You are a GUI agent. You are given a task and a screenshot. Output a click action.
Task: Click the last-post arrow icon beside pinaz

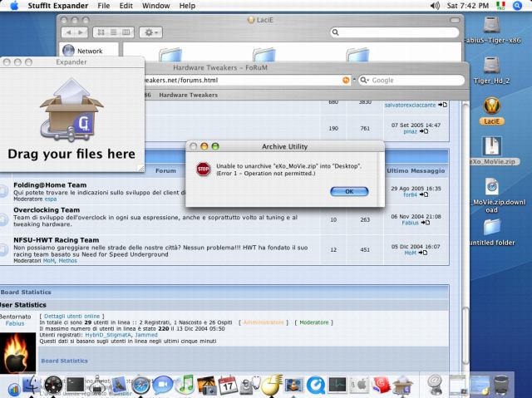424,131
